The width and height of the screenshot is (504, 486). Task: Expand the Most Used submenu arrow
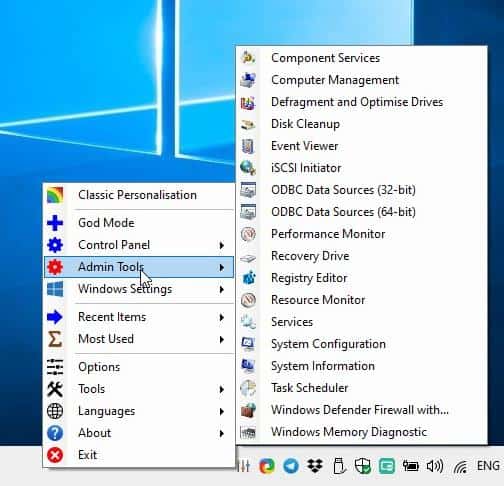pyautogui.click(x=221, y=339)
